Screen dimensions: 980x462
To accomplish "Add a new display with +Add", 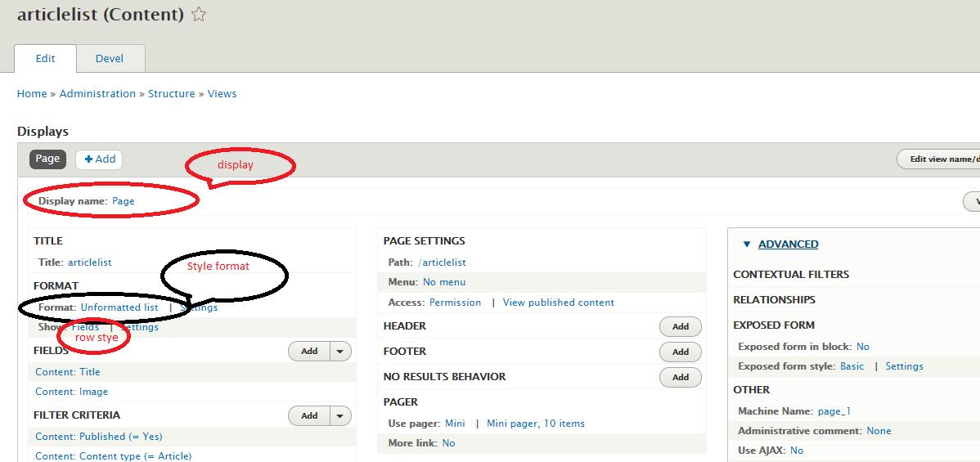I will (x=99, y=159).
